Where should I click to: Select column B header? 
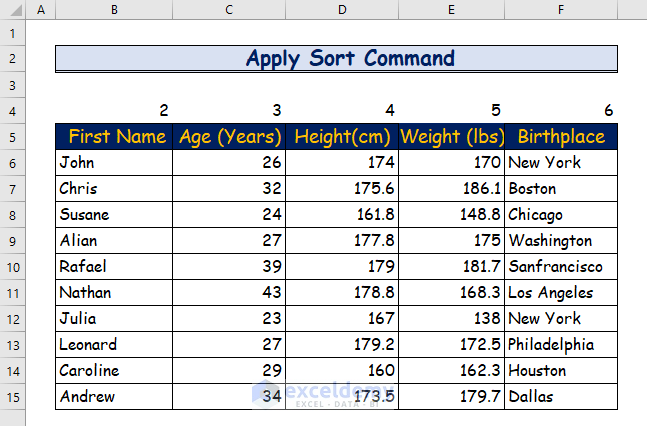[x=114, y=10]
